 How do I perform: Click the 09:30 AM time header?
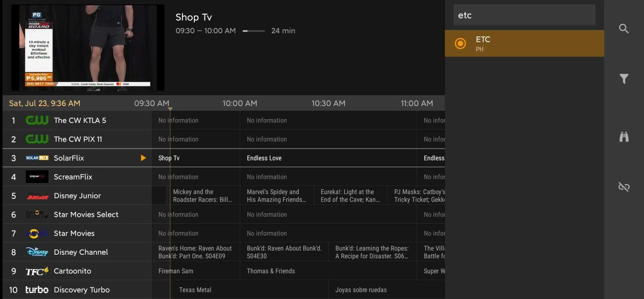coord(152,103)
